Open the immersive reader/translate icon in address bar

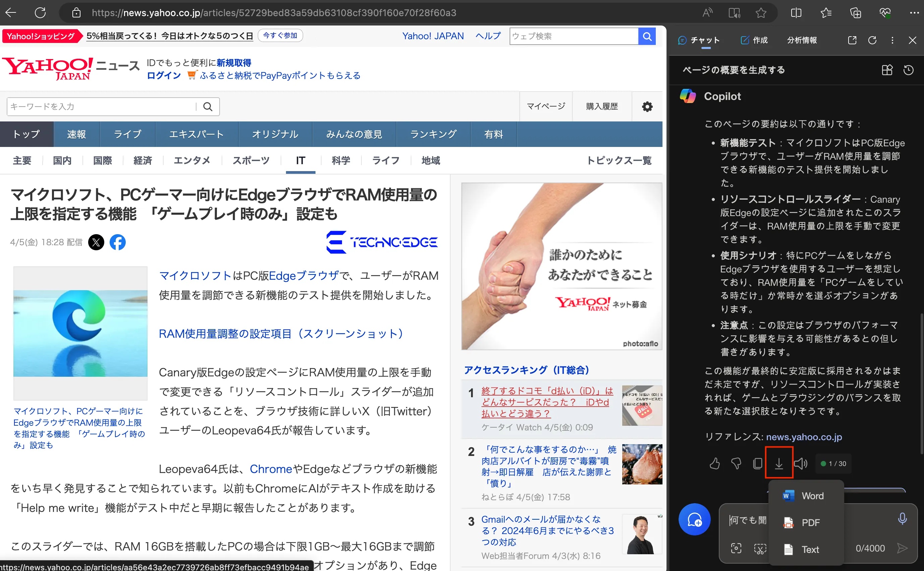[734, 13]
